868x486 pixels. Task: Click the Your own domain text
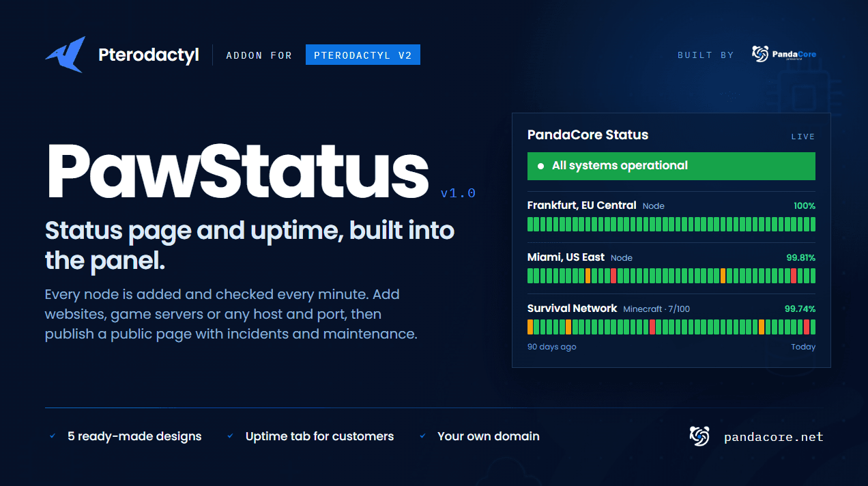(x=489, y=436)
